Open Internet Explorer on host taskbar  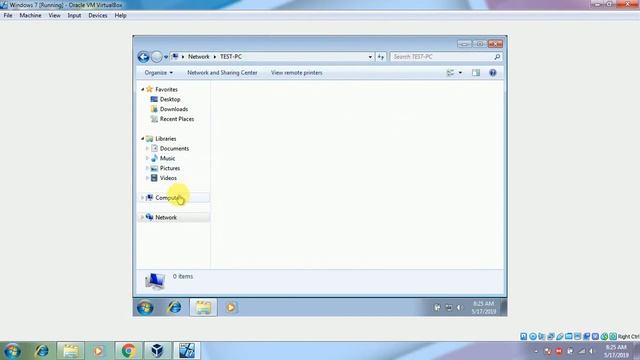[x=41, y=351]
